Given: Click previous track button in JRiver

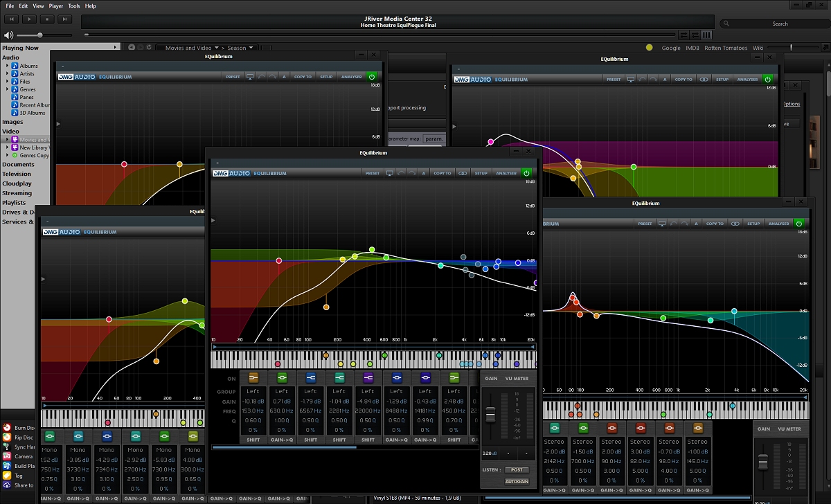Looking at the screenshot, I should tap(11, 20).
